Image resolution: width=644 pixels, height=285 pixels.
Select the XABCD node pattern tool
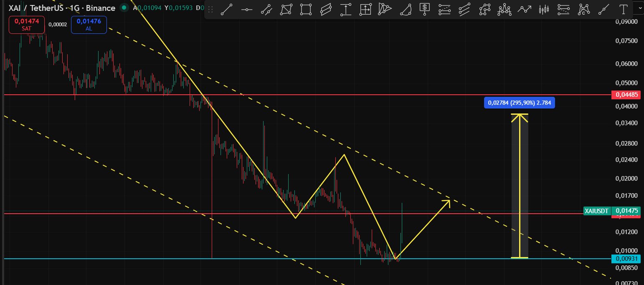(484, 9)
